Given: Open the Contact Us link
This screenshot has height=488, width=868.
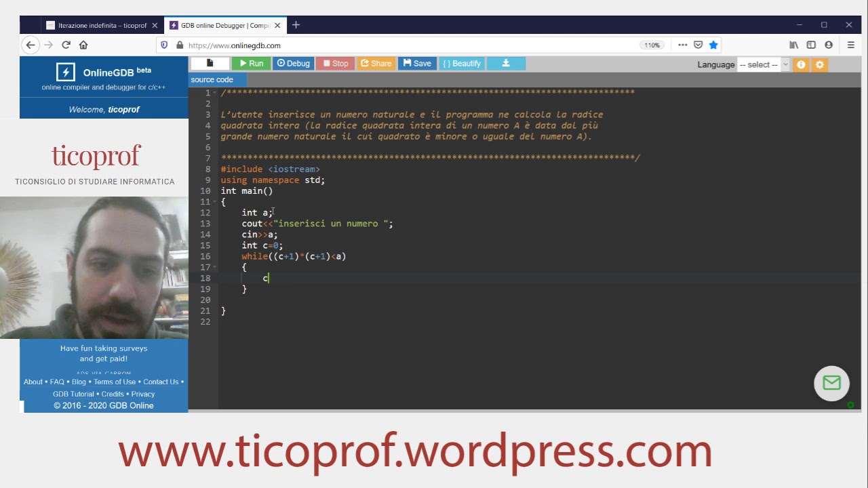Looking at the screenshot, I should 161,382.
